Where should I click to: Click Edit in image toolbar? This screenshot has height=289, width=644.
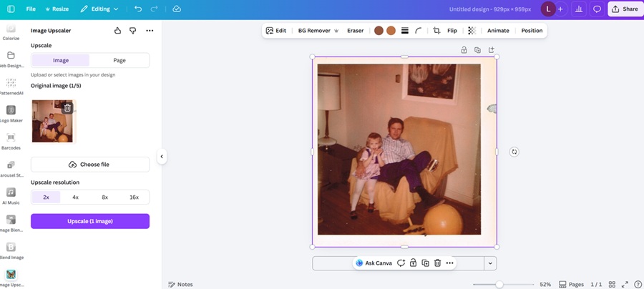[x=276, y=30]
